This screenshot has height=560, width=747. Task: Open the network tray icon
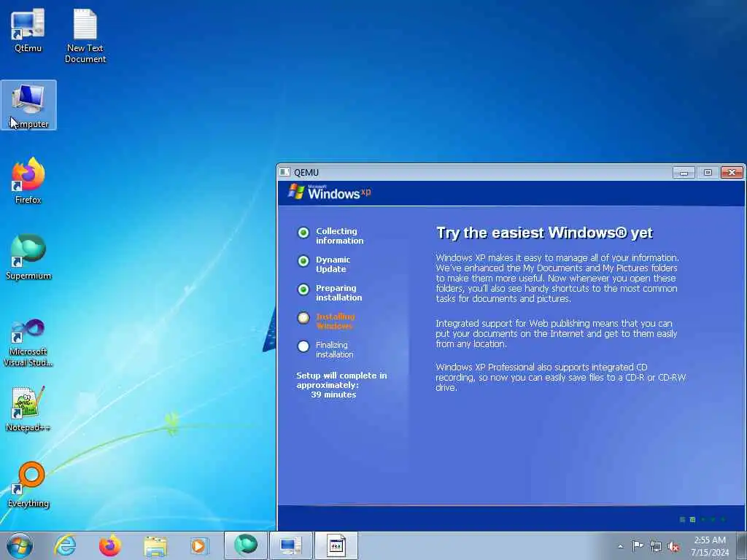[x=656, y=546]
